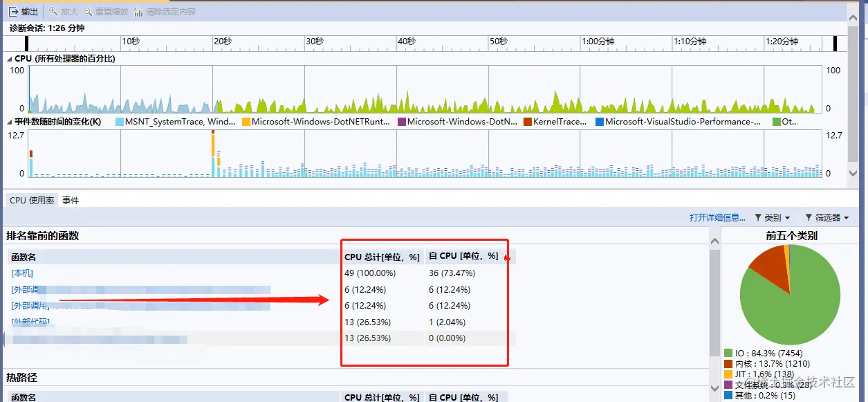Click the 诊断会话: 1:26 分钟 label

pos(47,28)
